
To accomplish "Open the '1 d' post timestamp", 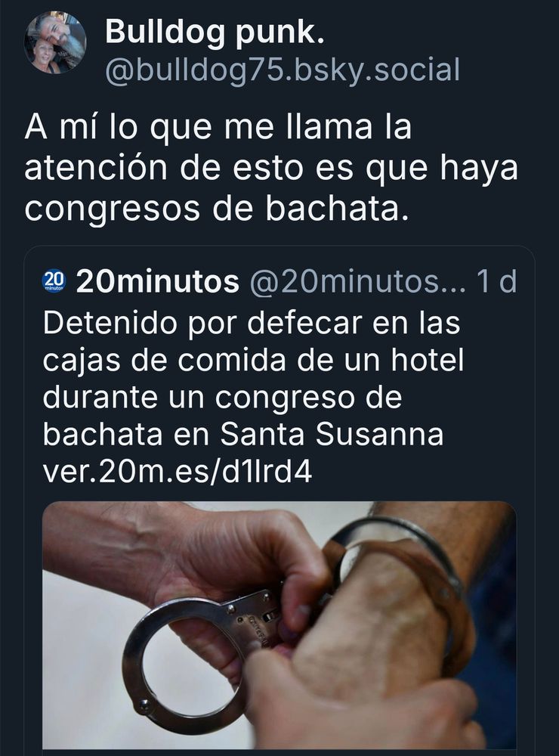I will pos(496,281).
